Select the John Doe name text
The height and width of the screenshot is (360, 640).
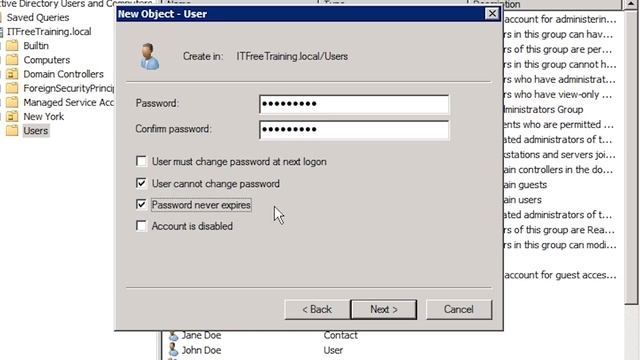[x=201, y=350]
